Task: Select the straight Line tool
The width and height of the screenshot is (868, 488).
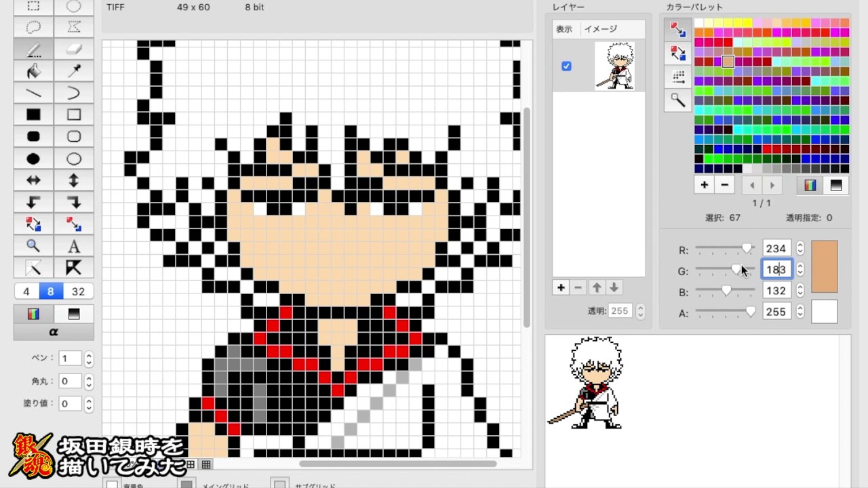Action: [x=33, y=93]
